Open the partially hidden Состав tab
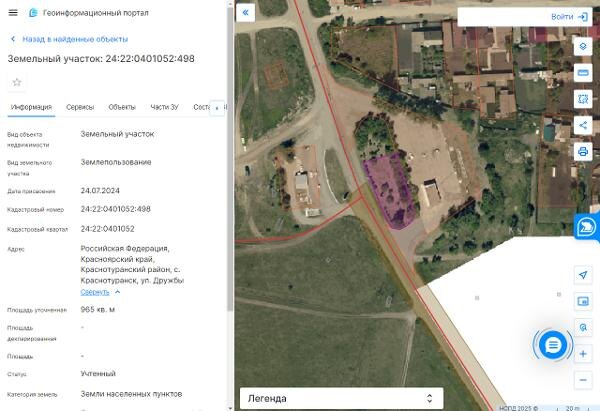The image size is (600, 411). tap(201, 107)
